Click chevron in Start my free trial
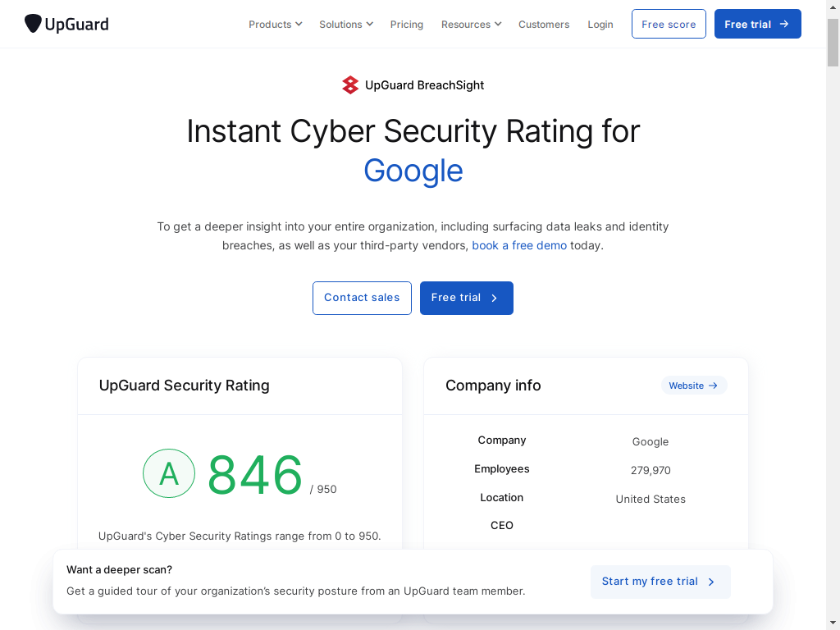 (711, 582)
